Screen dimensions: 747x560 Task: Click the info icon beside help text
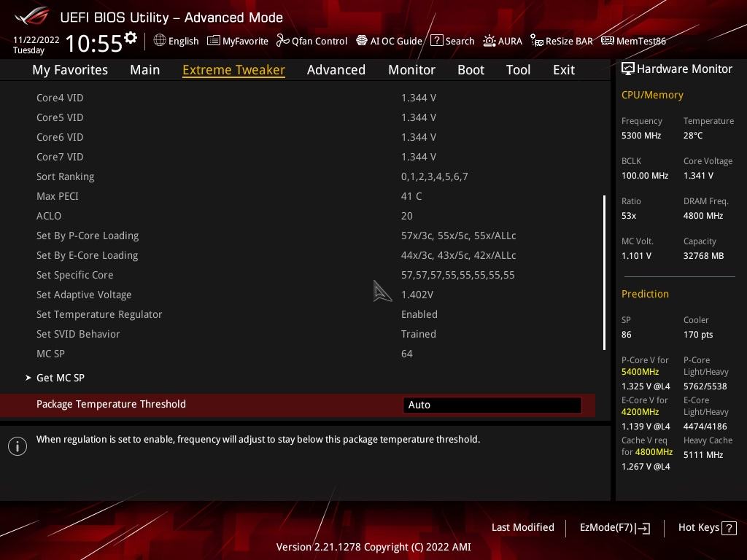pyautogui.click(x=18, y=446)
